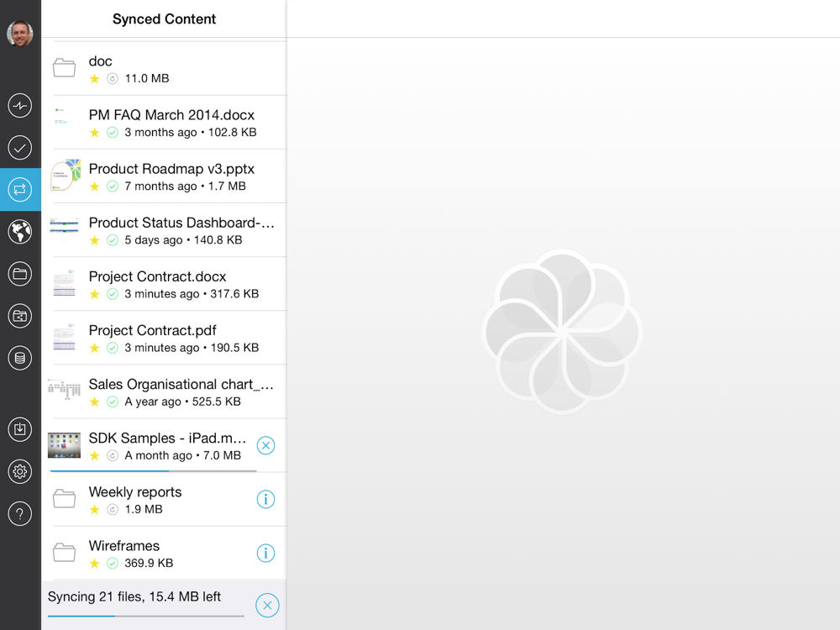
Task: Toggle favorite star on PM FAQ March 2014.docx
Action: 94,133
